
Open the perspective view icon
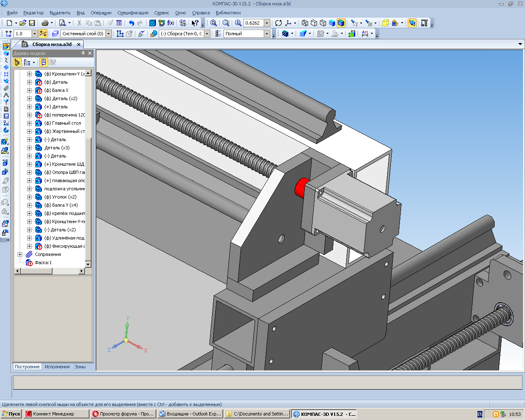tap(385, 23)
